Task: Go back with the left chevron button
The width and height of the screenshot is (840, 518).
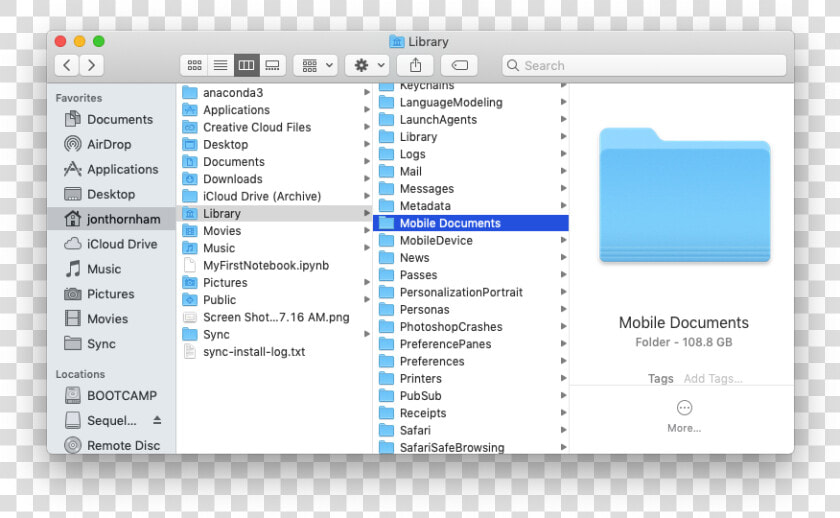Action: [67, 65]
